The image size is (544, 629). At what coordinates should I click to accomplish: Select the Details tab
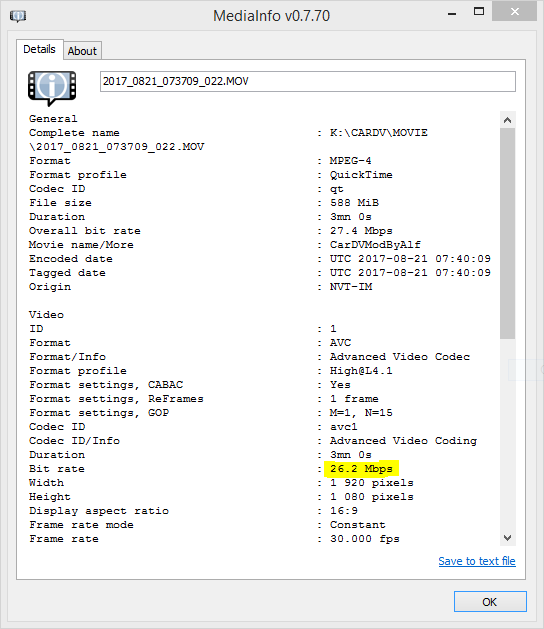39,49
